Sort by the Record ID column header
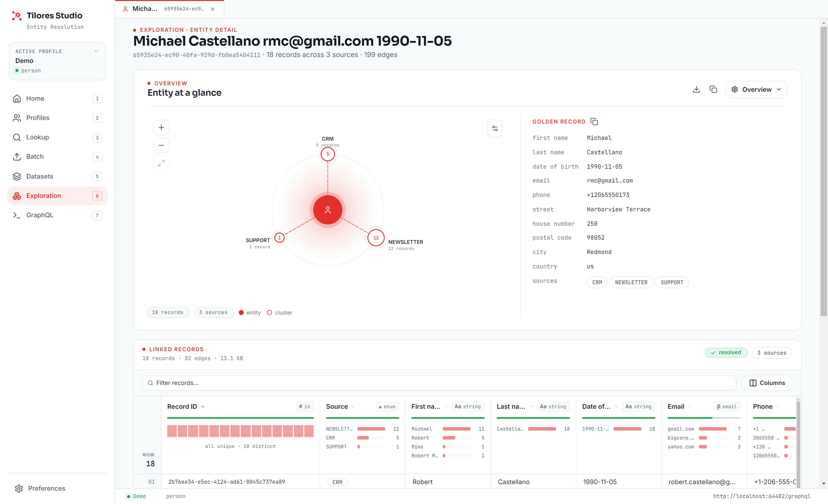Viewport: 828px width, 504px height. coord(186,407)
